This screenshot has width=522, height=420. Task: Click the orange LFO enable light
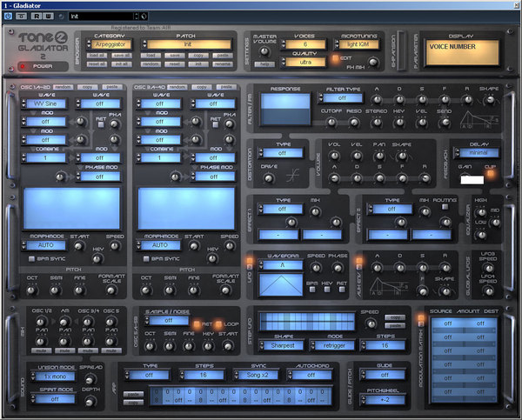click(x=249, y=260)
